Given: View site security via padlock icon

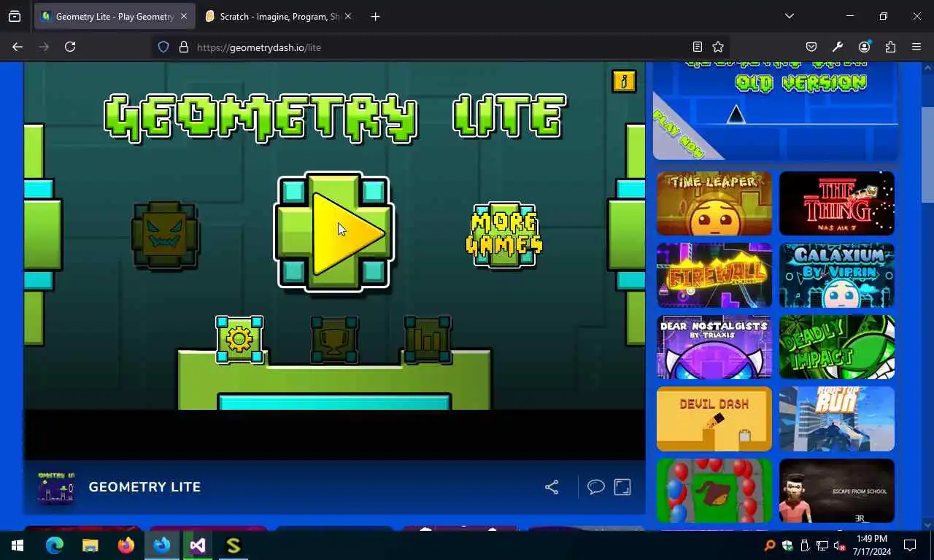Looking at the screenshot, I should point(184,47).
